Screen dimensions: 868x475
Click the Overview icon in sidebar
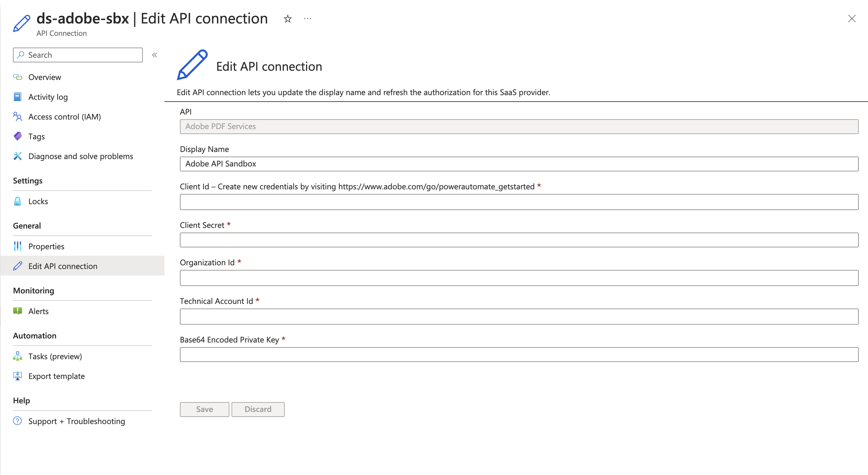18,77
